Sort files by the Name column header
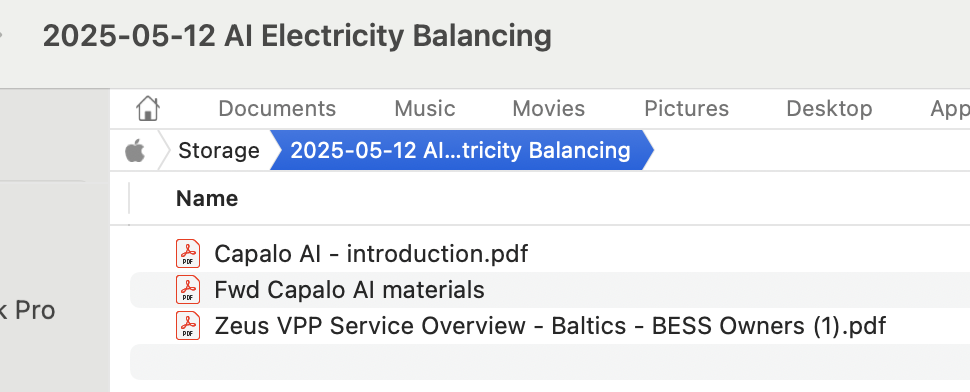The image size is (970, 392). point(207,198)
